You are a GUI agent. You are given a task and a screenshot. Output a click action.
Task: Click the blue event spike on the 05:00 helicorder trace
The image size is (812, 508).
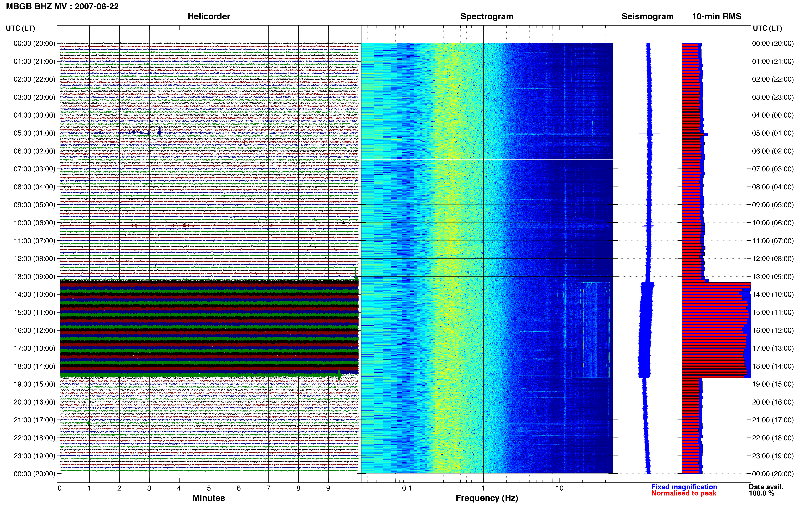point(159,132)
